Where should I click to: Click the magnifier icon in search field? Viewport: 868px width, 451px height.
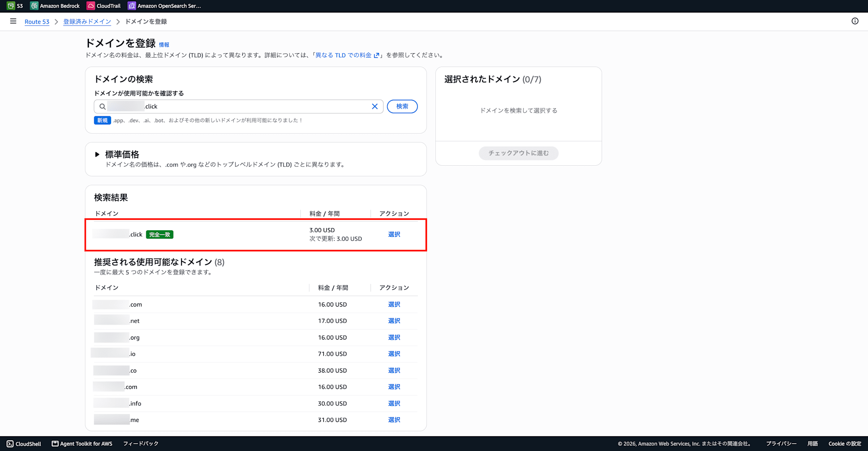[102, 106]
